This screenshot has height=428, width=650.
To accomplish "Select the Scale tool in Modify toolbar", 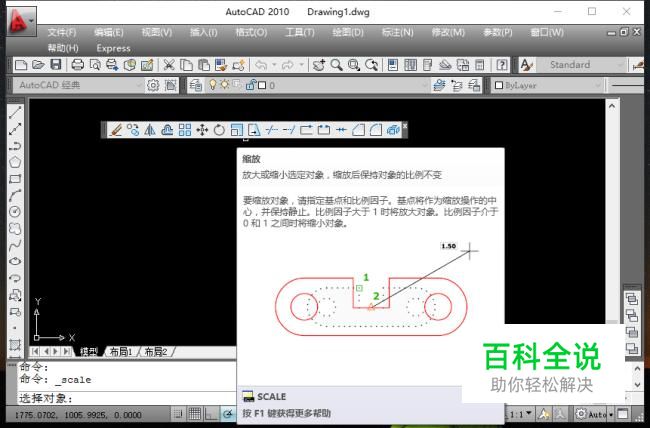I will [236, 130].
